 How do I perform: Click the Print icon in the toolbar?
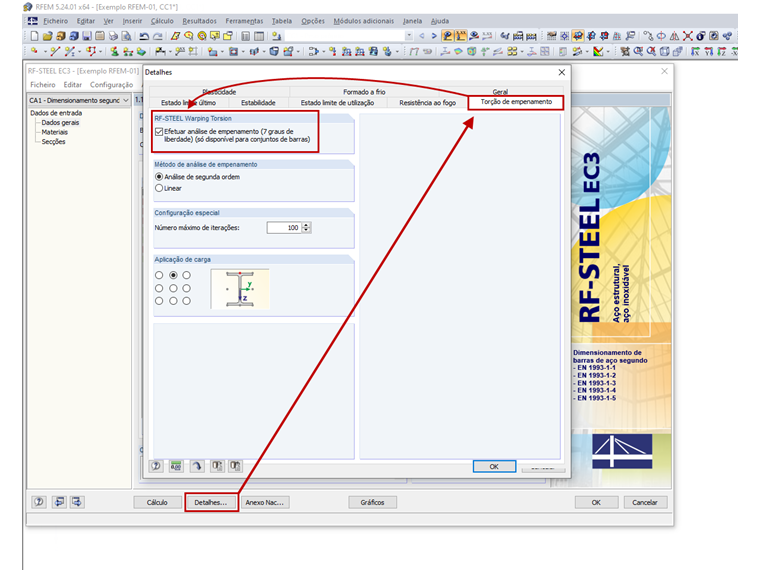(113, 36)
